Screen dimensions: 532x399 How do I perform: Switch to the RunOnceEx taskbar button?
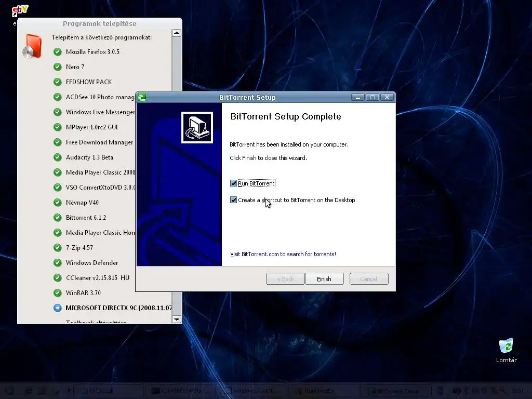324,391
